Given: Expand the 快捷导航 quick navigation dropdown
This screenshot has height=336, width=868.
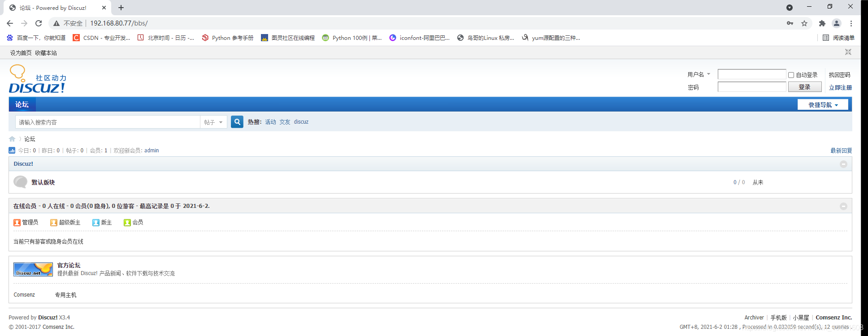Looking at the screenshot, I should point(823,104).
